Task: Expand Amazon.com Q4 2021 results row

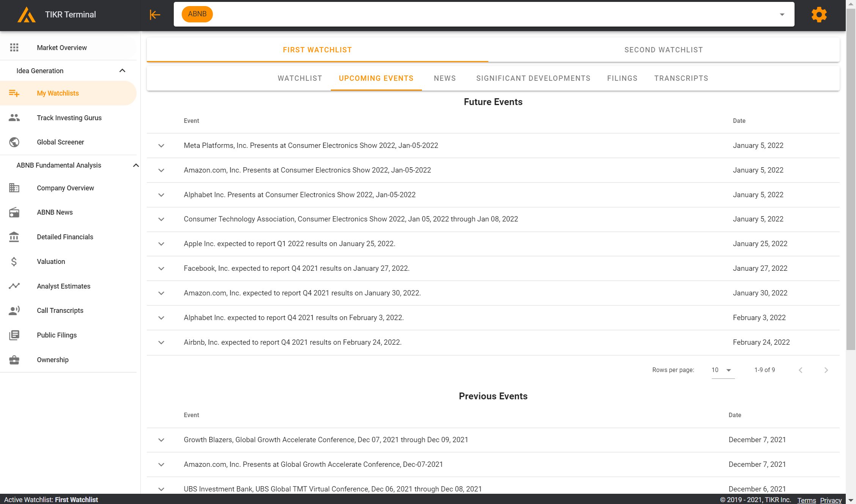Action: point(161,293)
